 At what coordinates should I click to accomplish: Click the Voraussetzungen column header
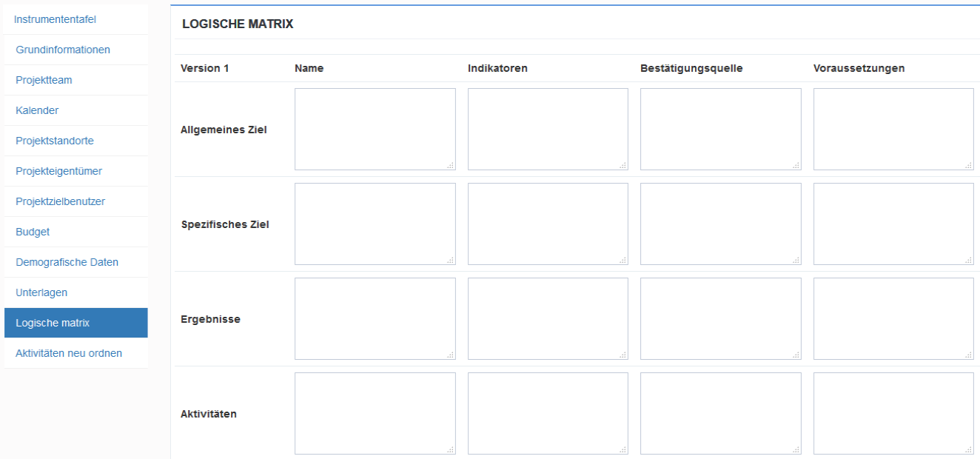click(859, 68)
